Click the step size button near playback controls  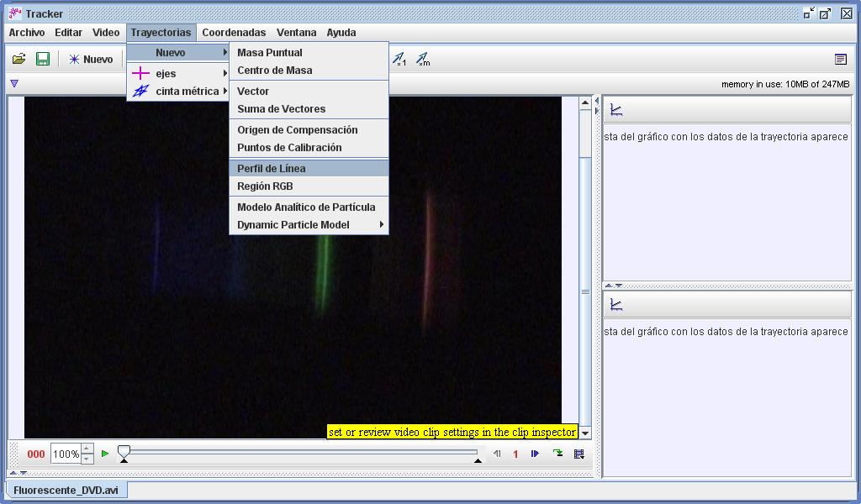[x=515, y=454]
